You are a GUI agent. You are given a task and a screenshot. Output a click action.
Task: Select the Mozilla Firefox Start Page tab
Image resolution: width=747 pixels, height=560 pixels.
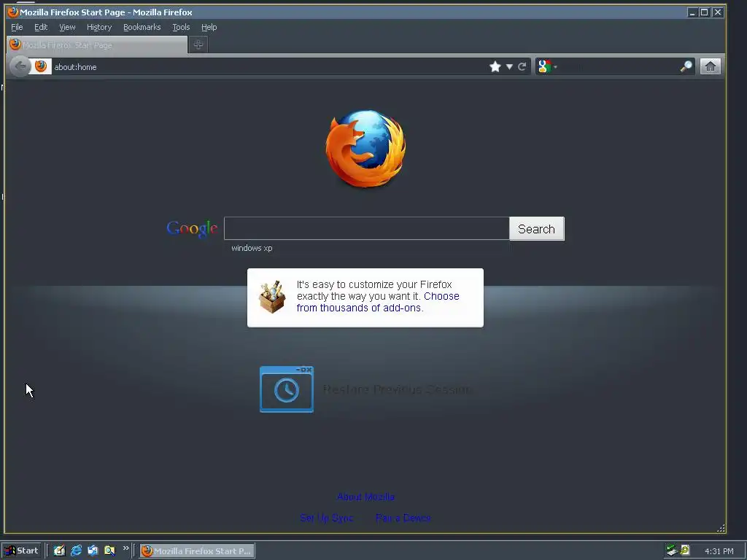97,44
